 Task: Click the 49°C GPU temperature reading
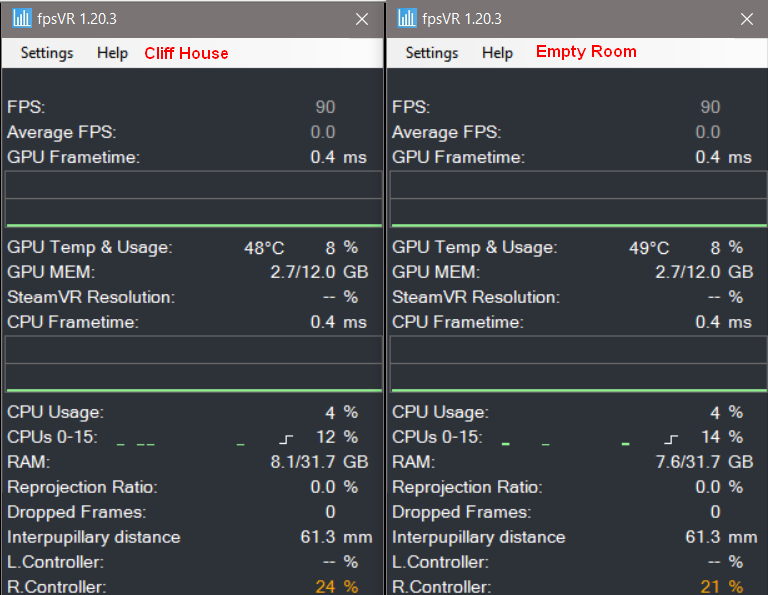[649, 247]
